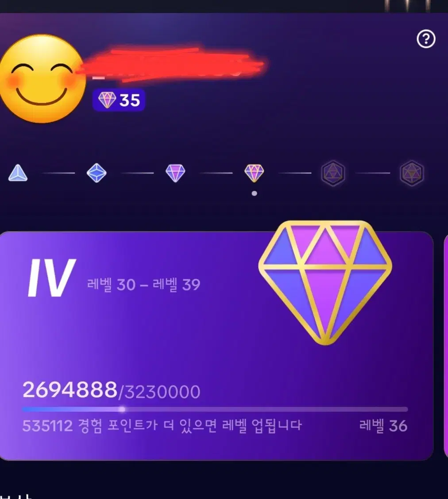Select the locked tier VI hexagon icon
448x499 pixels.
click(x=412, y=173)
